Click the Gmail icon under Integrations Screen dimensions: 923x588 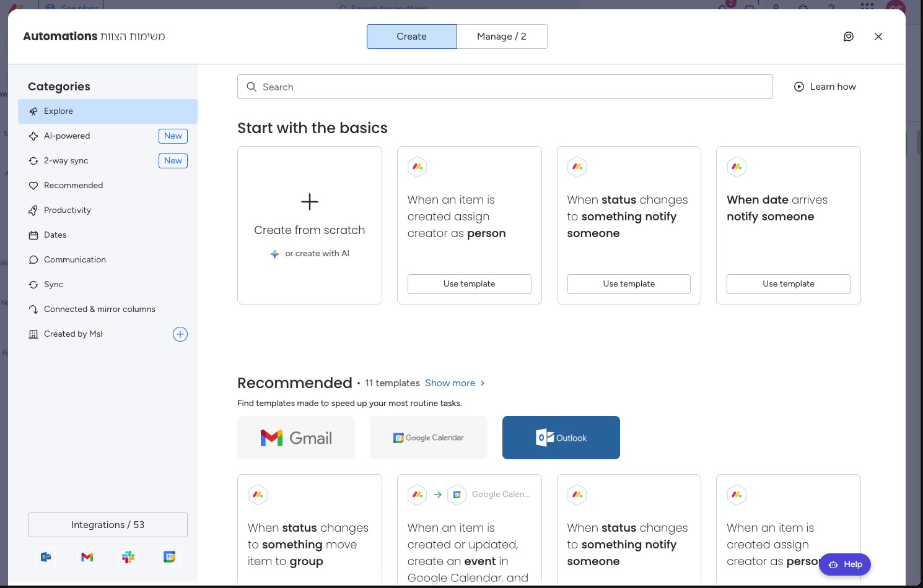[87, 557]
